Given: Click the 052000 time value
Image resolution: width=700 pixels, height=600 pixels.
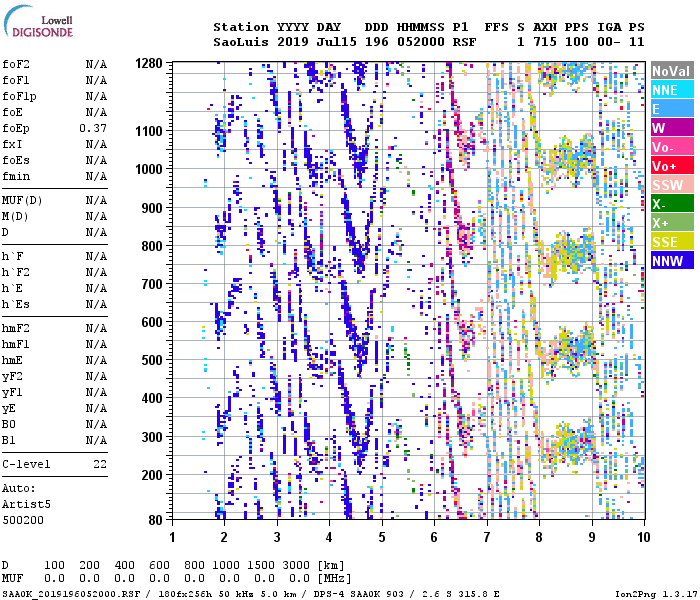Looking at the screenshot, I should (x=421, y=42).
